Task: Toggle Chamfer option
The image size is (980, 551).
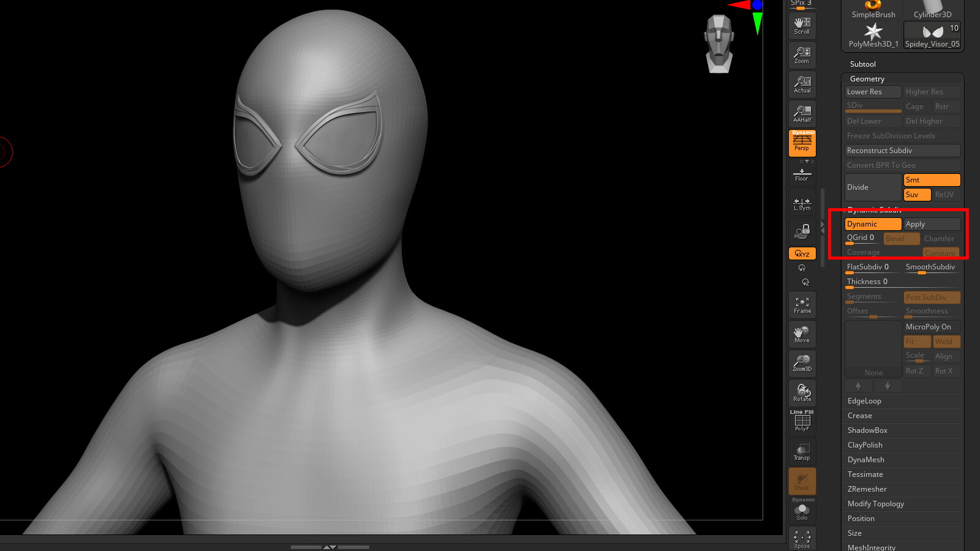Action: click(x=941, y=239)
